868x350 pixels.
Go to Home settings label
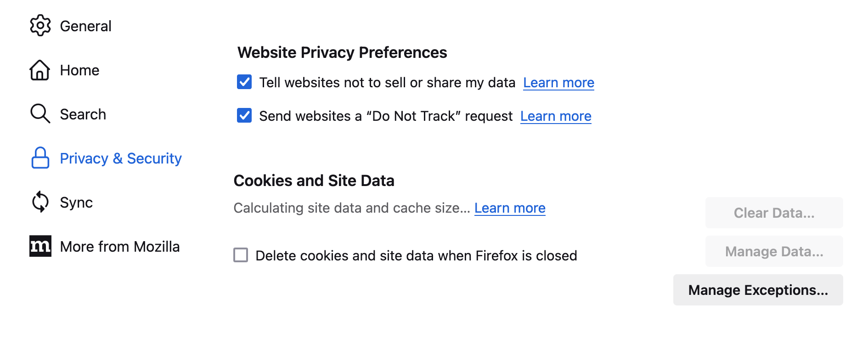79,70
